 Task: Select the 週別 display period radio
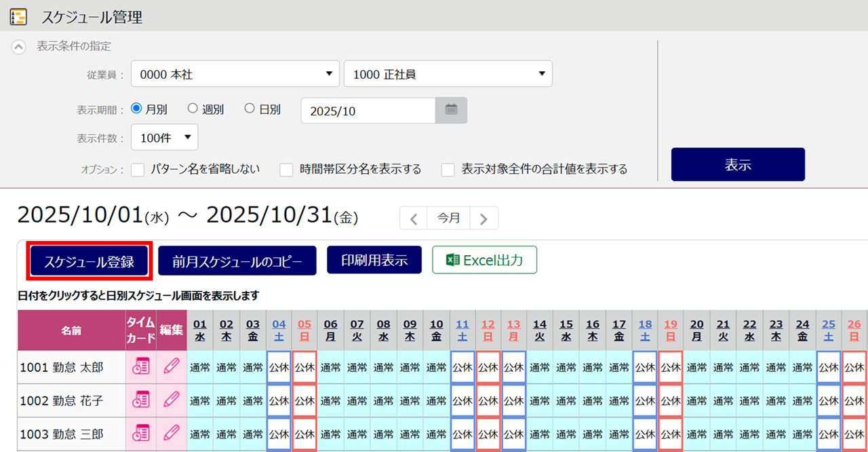[193, 109]
